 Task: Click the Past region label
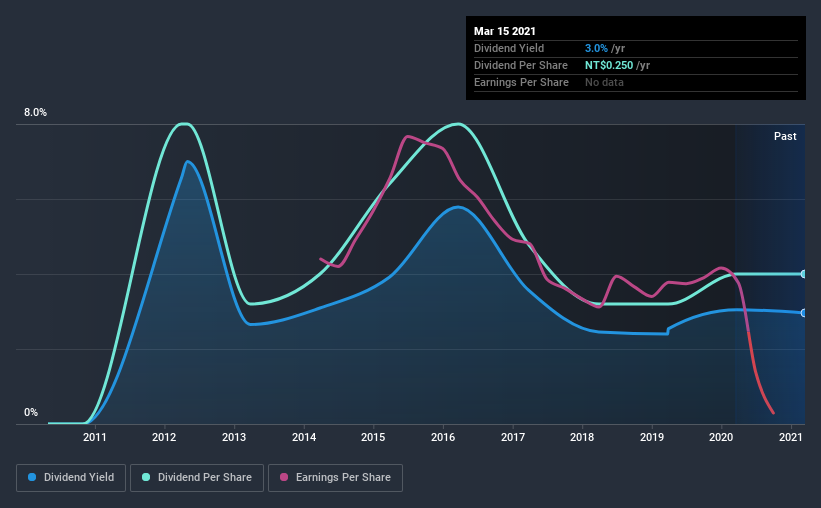[x=785, y=137]
